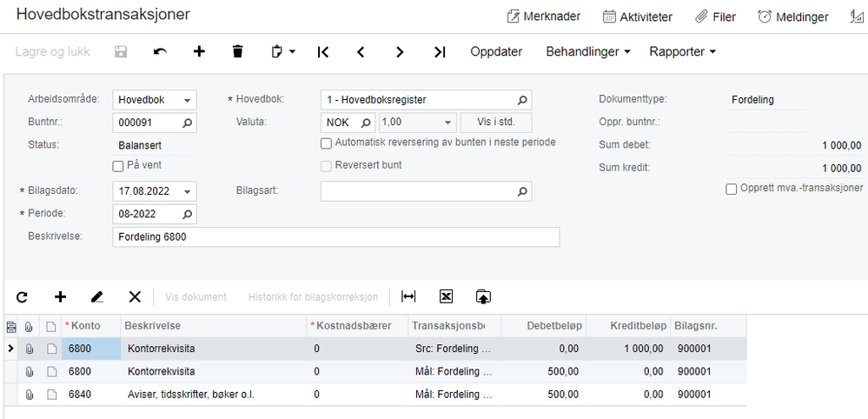Go to first record
Screen dimensions: 868x419
pos(323,51)
